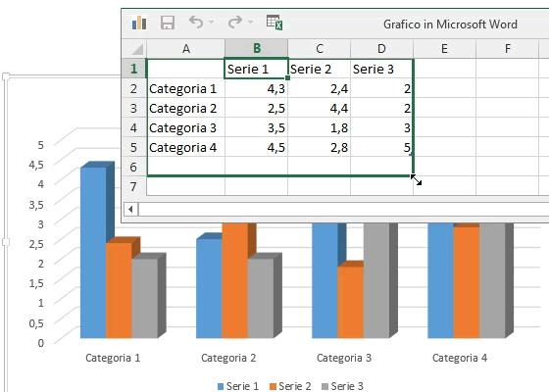The image size is (549, 392).
Task: Select row 7 header
Action: 134,186
